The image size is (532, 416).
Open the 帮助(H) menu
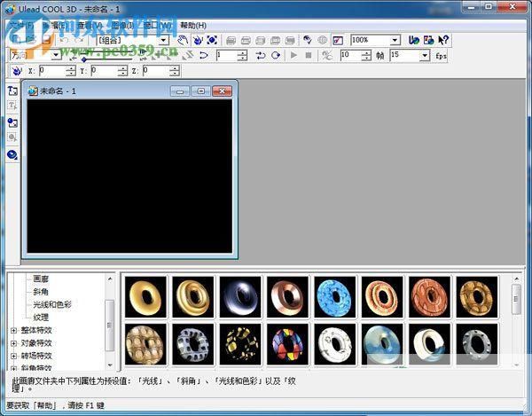pos(192,26)
